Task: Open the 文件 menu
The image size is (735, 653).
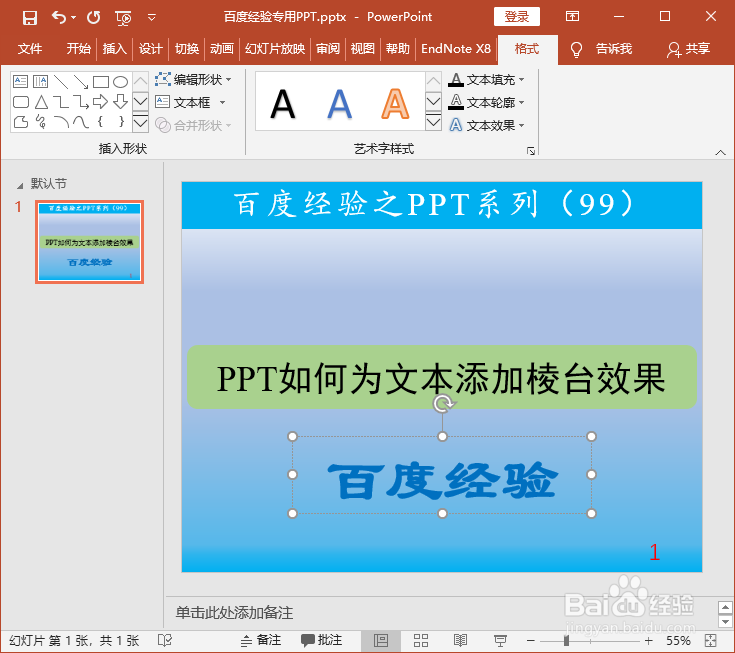Action: pos(30,49)
